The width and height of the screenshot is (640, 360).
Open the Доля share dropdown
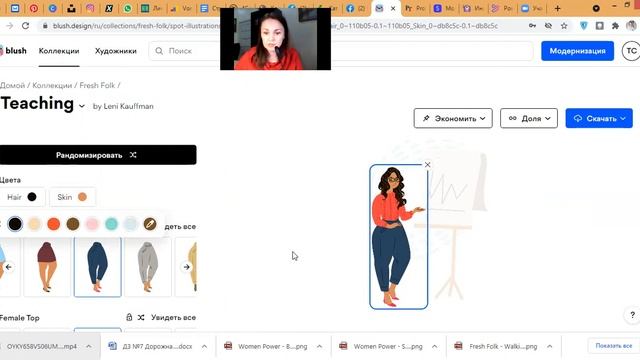click(529, 118)
